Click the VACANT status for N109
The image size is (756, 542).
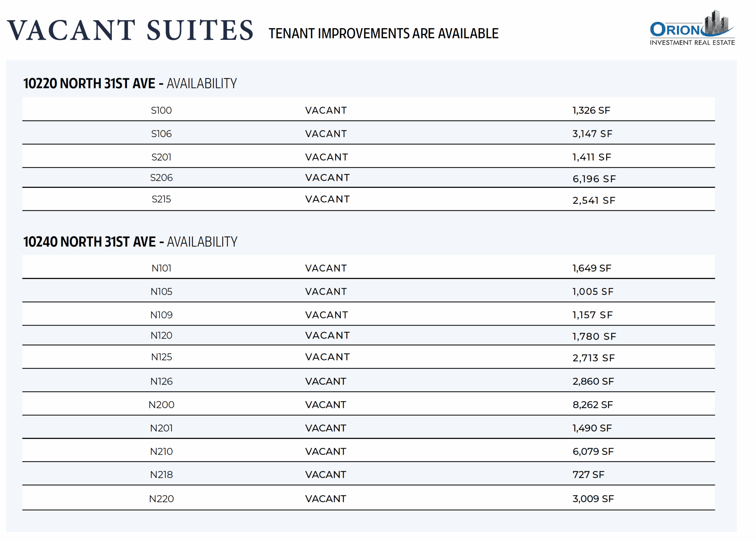tap(326, 315)
